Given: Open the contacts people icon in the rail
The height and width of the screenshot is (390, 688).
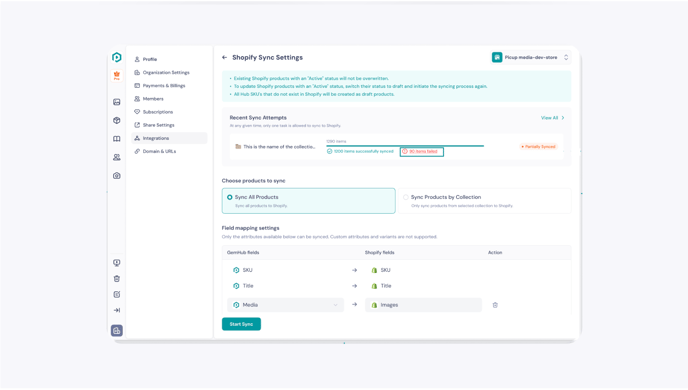Looking at the screenshot, I should tap(117, 157).
